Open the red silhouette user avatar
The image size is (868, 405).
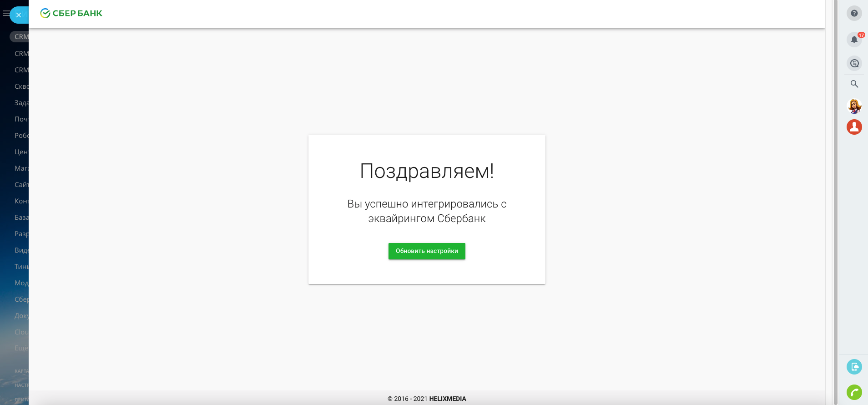(854, 127)
